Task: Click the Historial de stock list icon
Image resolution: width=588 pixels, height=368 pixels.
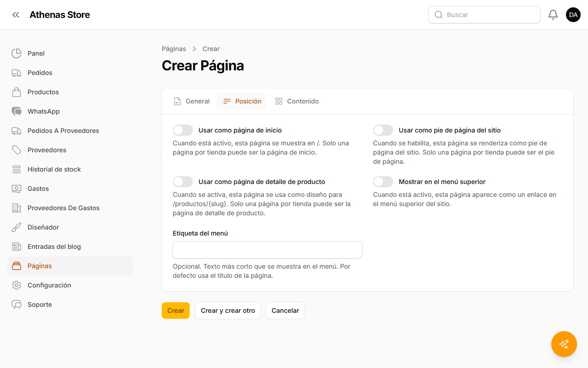Action: coord(17,169)
